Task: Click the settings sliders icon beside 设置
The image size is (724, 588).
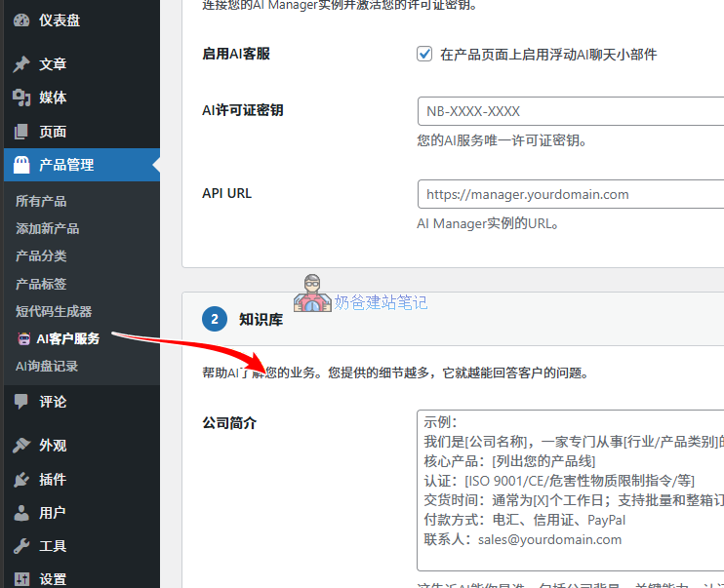Action: [x=21, y=579]
